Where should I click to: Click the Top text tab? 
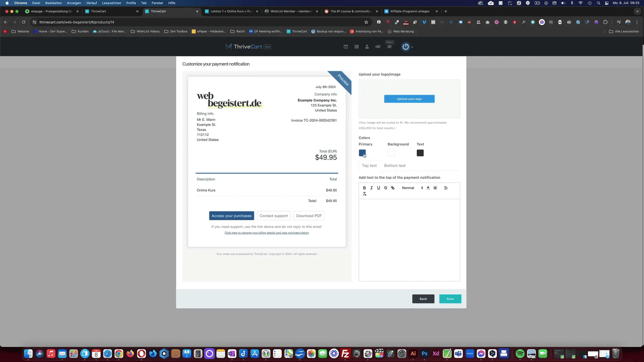click(x=369, y=165)
